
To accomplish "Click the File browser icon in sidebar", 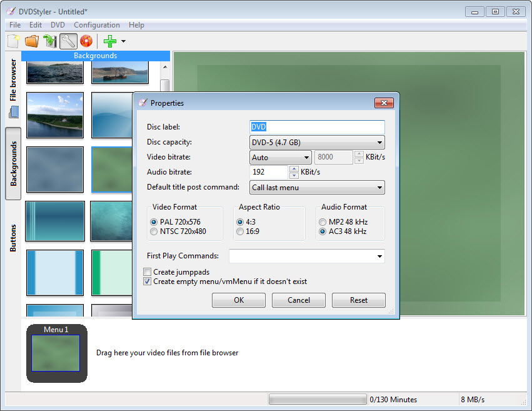I will (14, 112).
